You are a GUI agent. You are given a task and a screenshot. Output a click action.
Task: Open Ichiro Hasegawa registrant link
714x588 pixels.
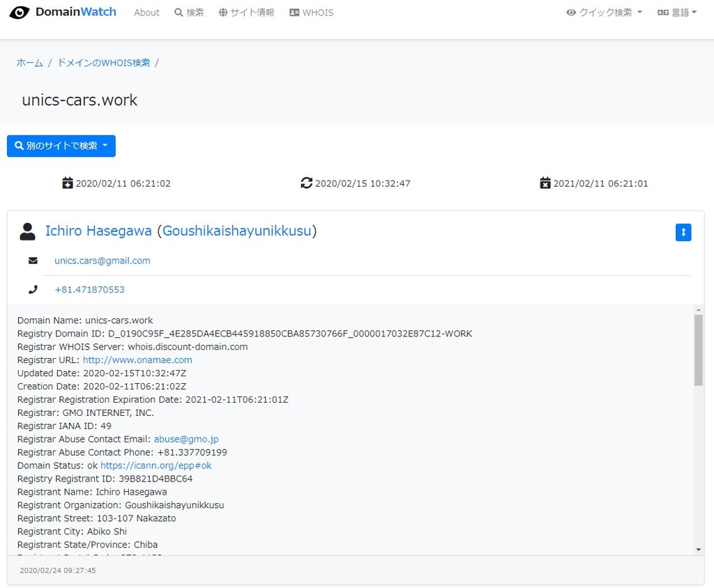click(x=98, y=231)
